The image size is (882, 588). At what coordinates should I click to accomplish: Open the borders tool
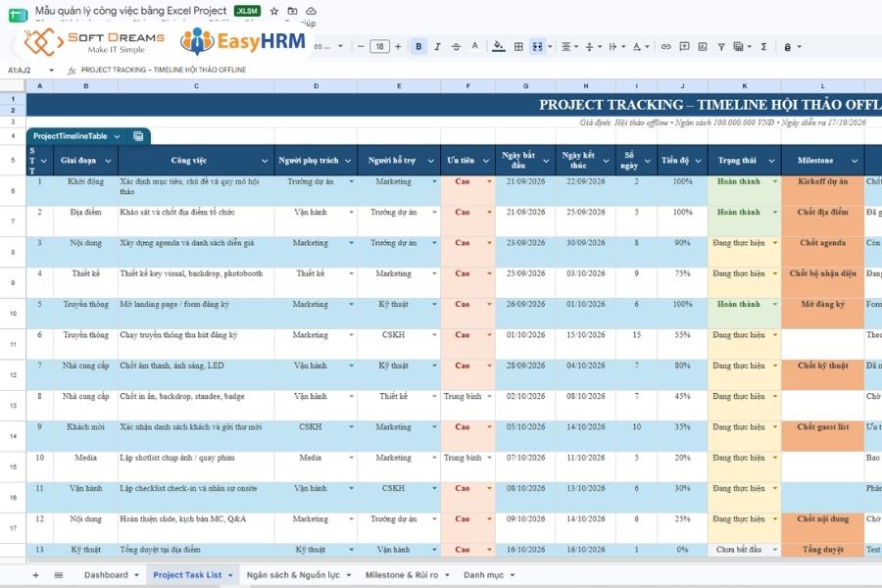click(x=518, y=47)
